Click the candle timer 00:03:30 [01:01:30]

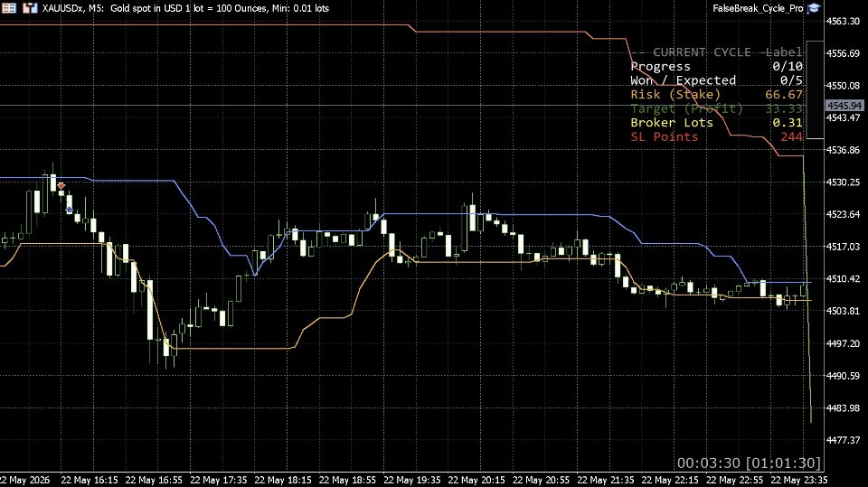[x=749, y=463]
